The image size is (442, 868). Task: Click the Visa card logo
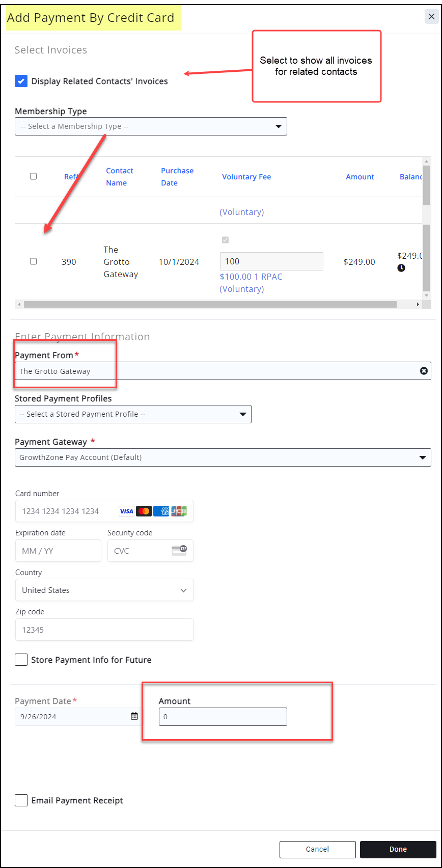[x=126, y=511]
